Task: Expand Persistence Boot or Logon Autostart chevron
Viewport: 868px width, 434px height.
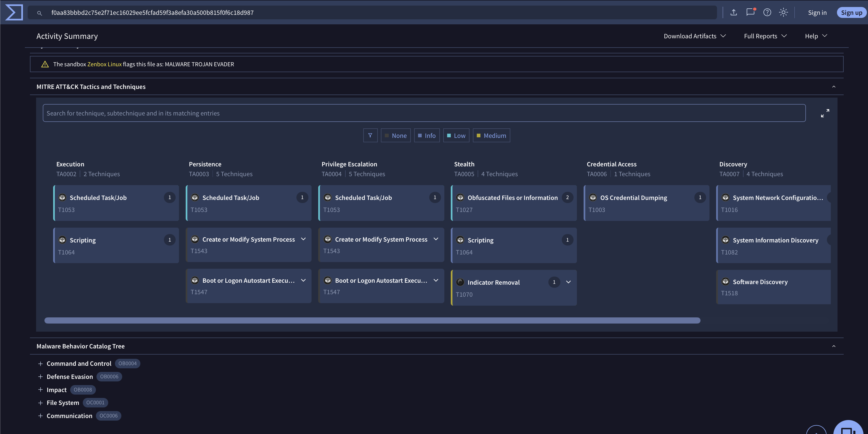Action: pyautogui.click(x=303, y=280)
